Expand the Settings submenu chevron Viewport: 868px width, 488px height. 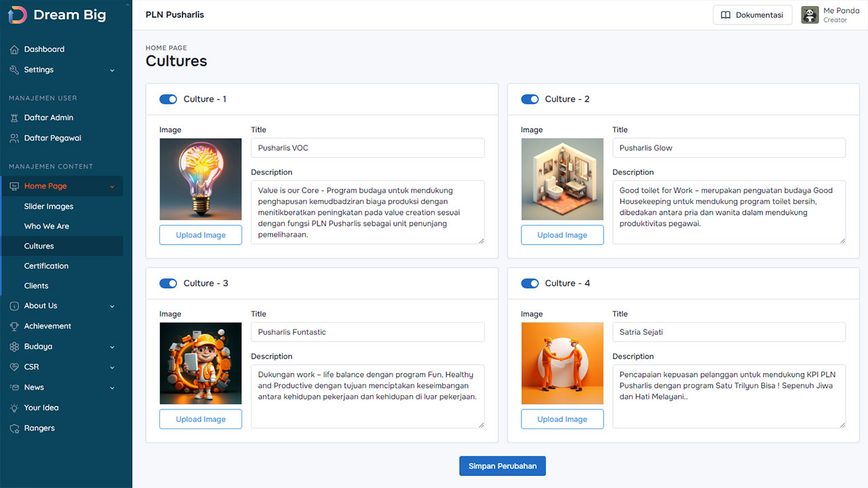tap(113, 70)
